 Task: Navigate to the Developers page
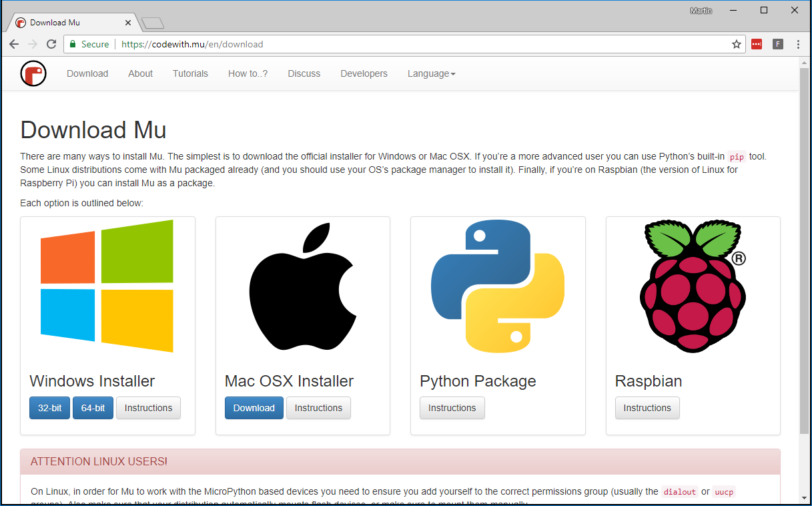(364, 73)
